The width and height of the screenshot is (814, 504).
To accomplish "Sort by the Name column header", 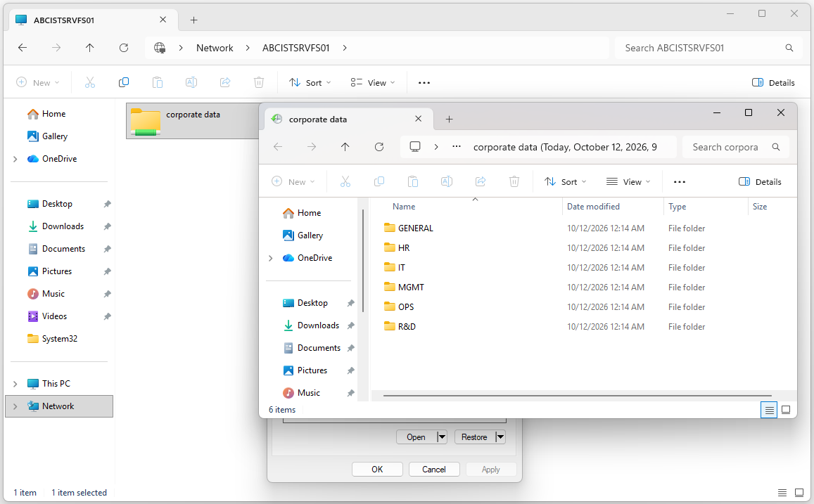I will pos(404,207).
